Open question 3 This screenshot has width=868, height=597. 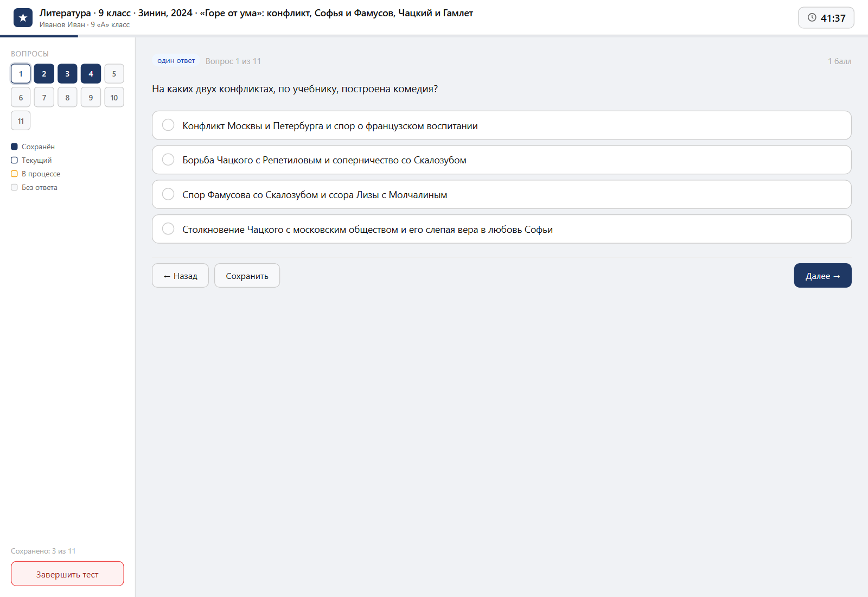tap(67, 74)
